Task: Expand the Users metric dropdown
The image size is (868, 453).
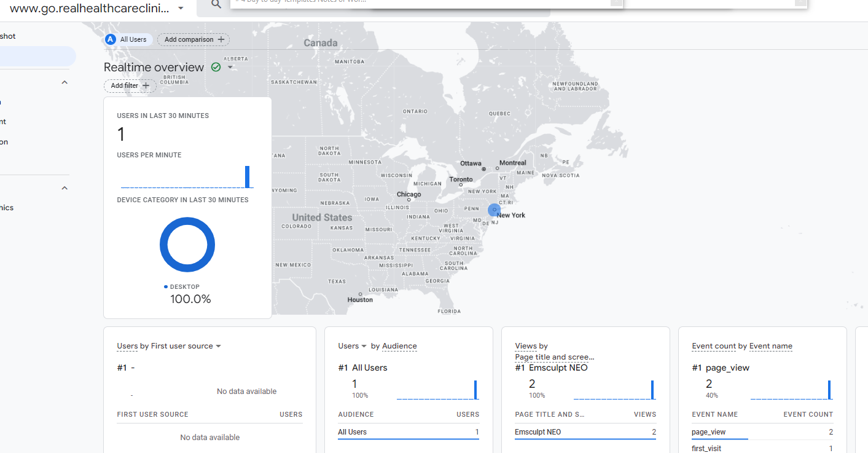Action: click(364, 346)
